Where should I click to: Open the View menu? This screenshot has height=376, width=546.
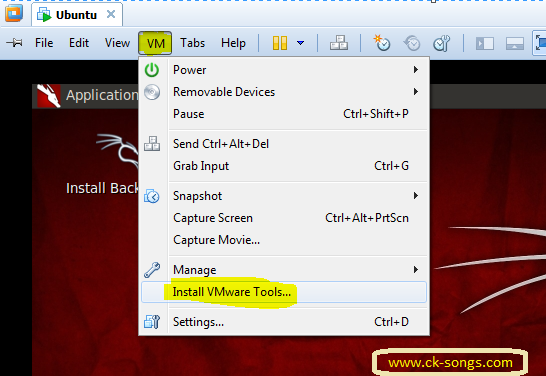117,43
